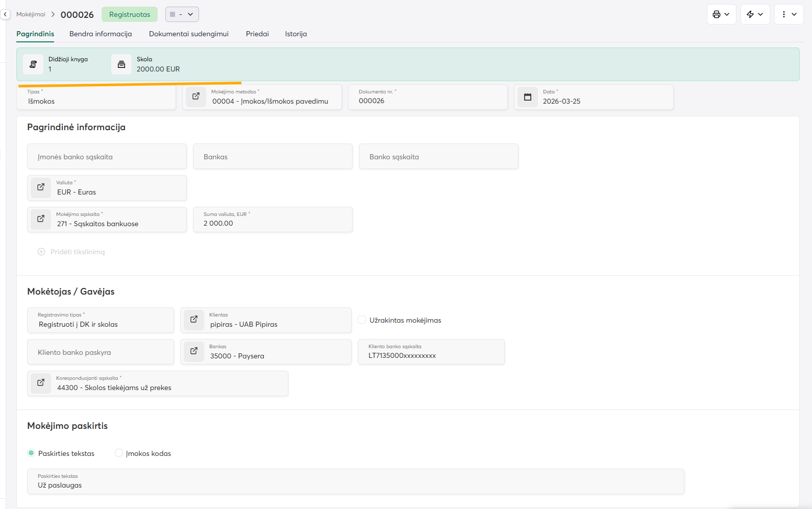Open the Didžioji knyga ledger icon
This screenshot has width=812, height=509.
(x=33, y=64)
